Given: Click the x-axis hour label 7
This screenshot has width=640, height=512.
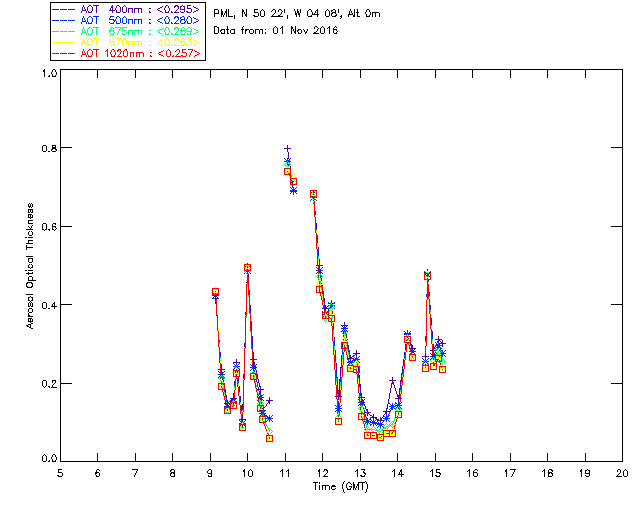Looking at the screenshot, I should pos(135,473).
